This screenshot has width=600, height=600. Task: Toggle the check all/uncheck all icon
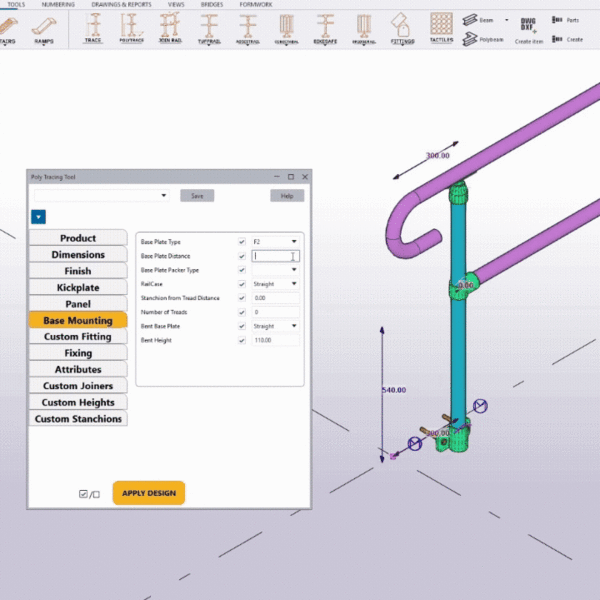click(90, 494)
